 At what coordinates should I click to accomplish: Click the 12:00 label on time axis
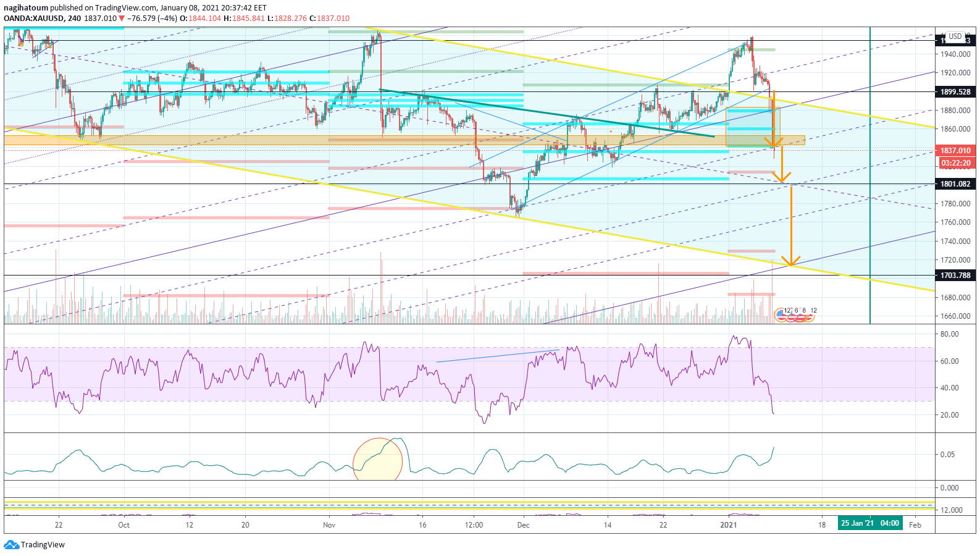pyautogui.click(x=474, y=525)
